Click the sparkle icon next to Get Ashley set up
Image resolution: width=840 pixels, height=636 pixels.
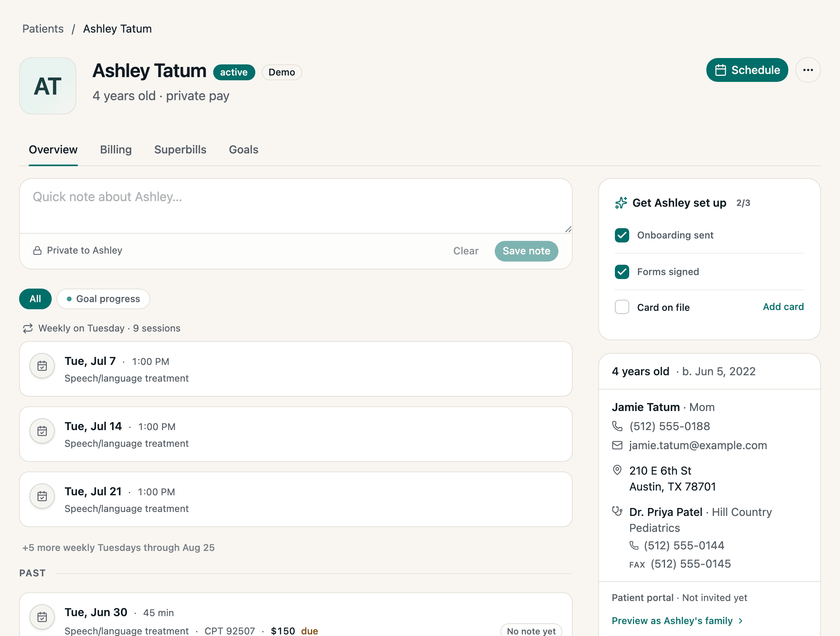(x=621, y=203)
